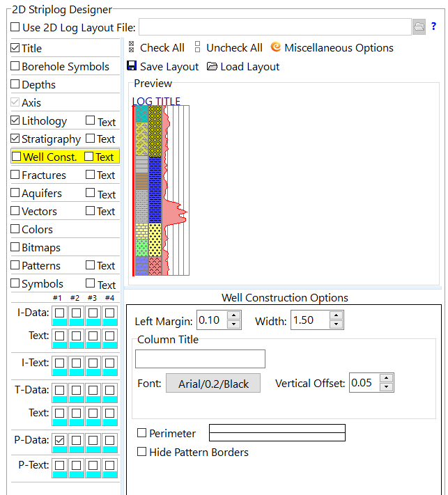Increase the Vertical Offset value
The width and height of the screenshot is (448, 495).
click(387, 379)
